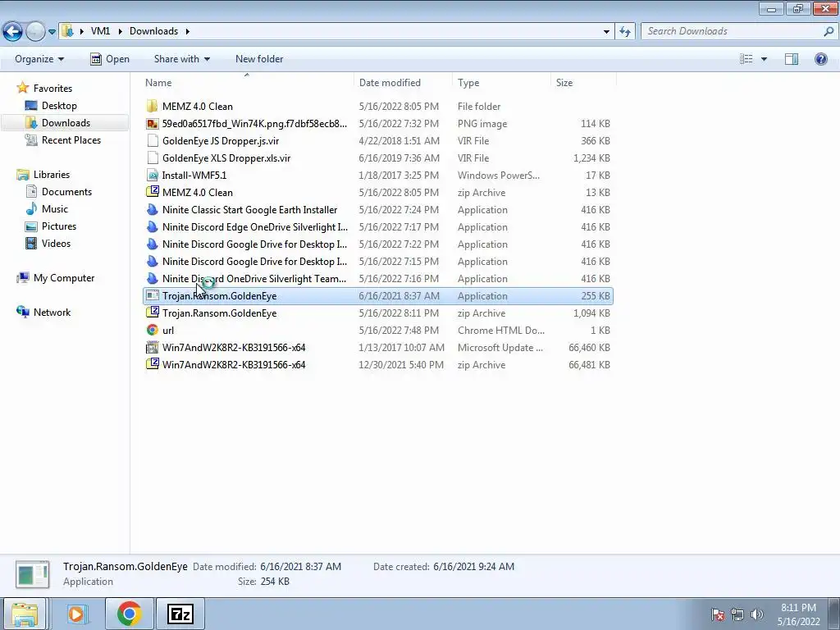Click the network tray icon

737,614
